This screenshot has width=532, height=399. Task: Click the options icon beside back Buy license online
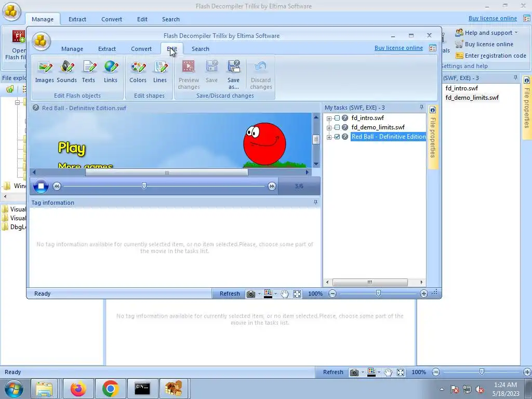[x=527, y=18]
